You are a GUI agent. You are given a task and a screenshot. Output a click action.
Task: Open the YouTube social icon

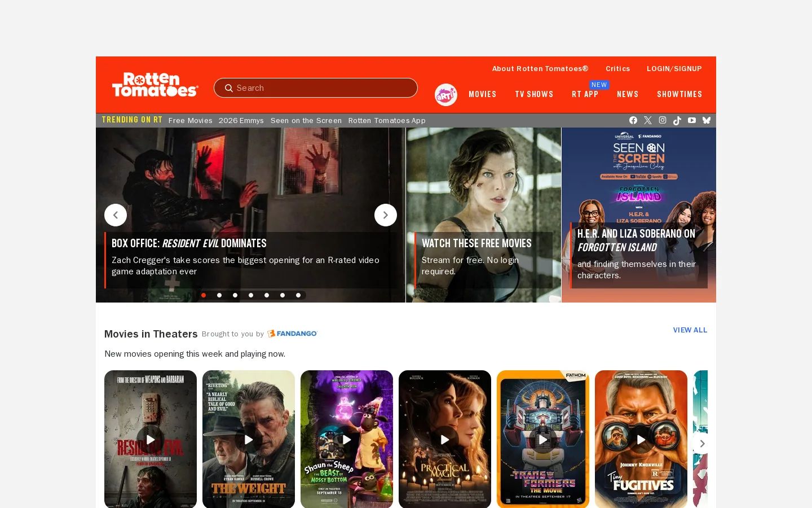pyautogui.click(x=692, y=120)
